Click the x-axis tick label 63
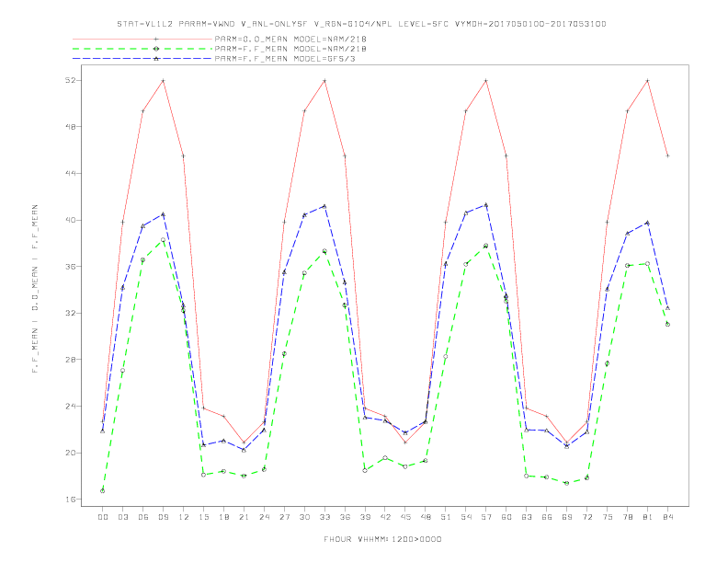This screenshot has height=563, width=728. click(527, 517)
